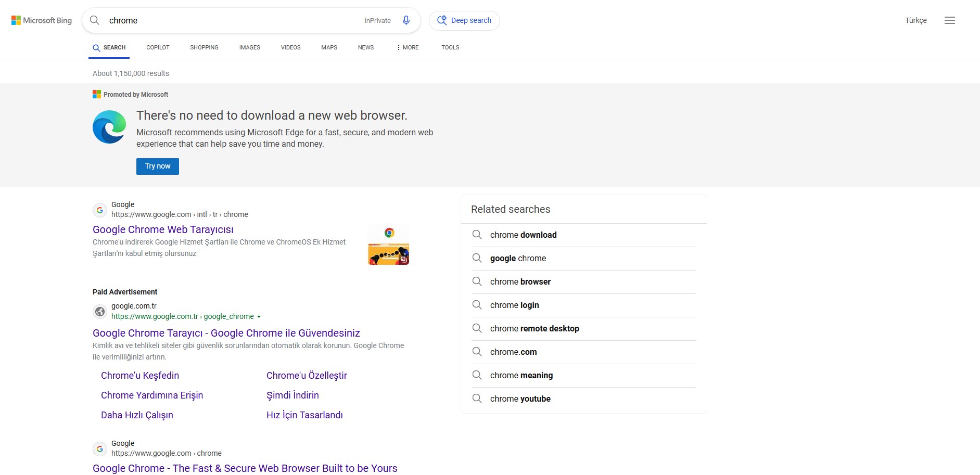
Task: Open the NEWS tab
Action: pos(366,47)
